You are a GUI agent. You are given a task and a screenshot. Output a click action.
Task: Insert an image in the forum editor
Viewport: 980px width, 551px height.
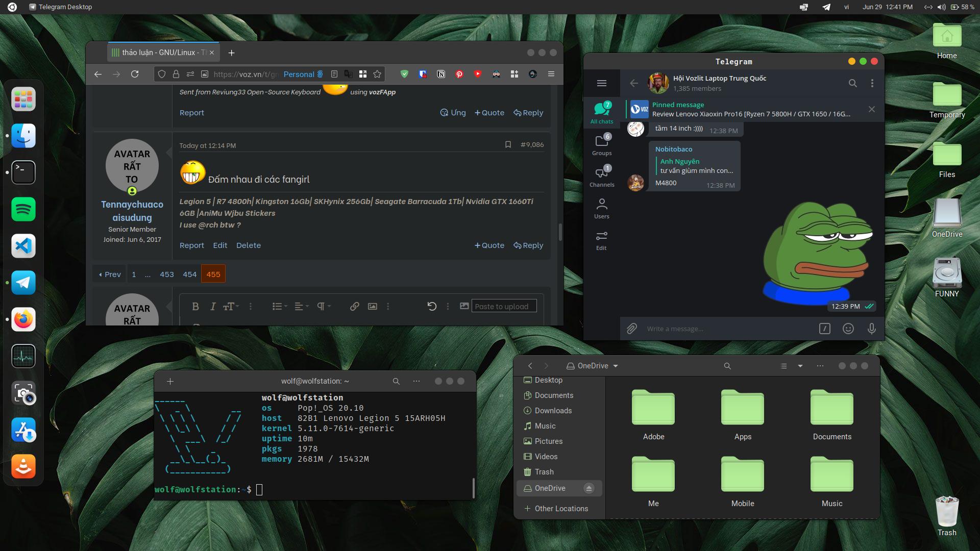[373, 306]
